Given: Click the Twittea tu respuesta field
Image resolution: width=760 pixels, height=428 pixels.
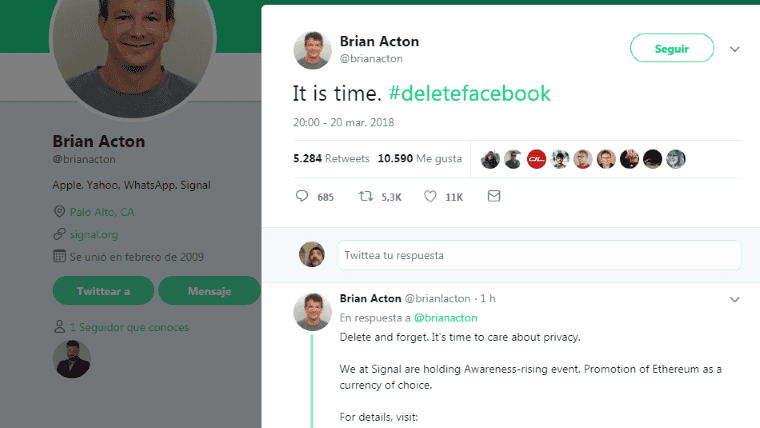Looking at the screenshot, I should 539,255.
